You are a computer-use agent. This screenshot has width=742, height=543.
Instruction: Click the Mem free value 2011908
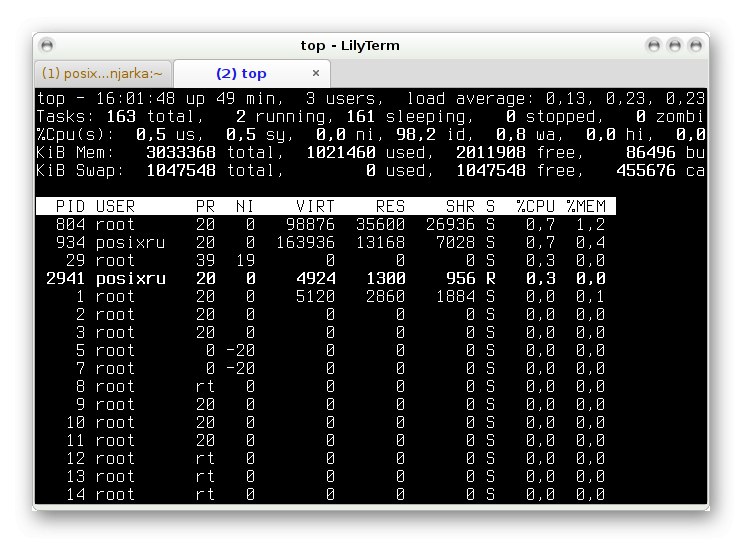click(x=491, y=152)
